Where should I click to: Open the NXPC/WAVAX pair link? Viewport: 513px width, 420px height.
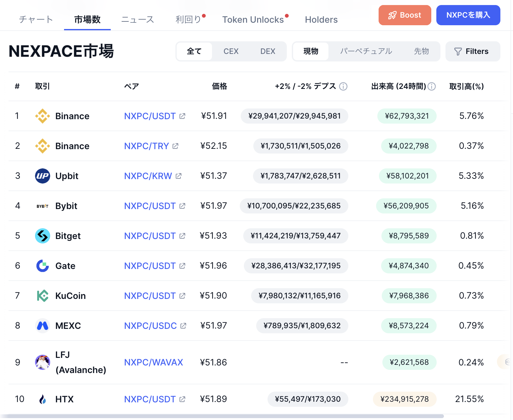[x=154, y=362]
